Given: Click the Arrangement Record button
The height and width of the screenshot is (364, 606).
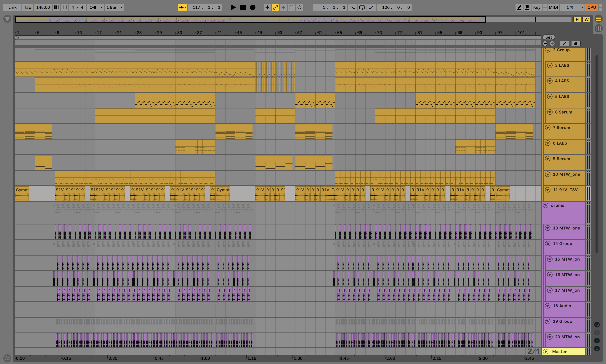Looking at the screenshot, I should coord(252,7).
